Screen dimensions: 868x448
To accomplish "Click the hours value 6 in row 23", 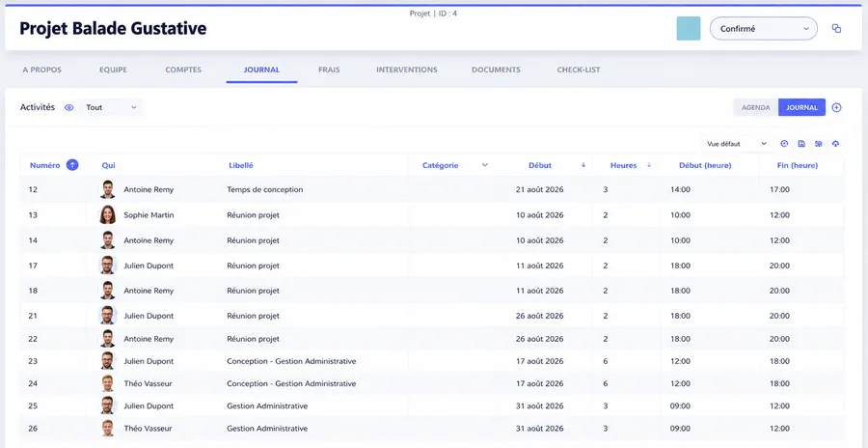I will (606, 361).
